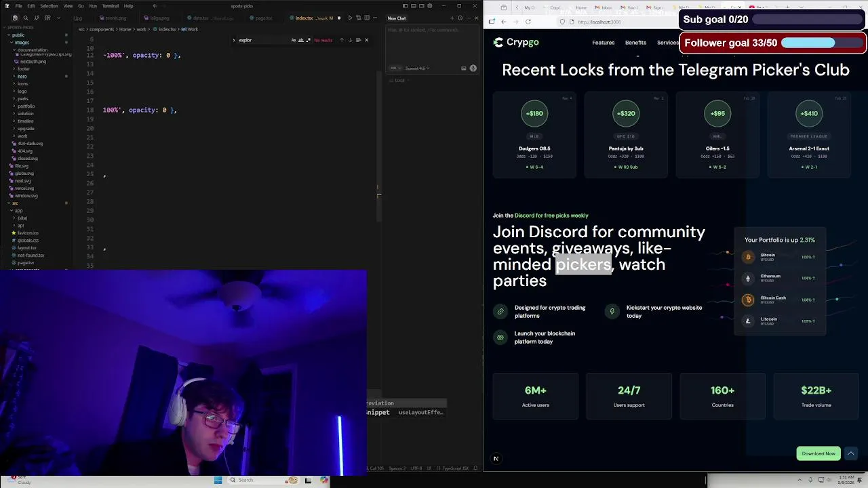Screen dimensions: 868x488
Task: Open the Search view icon in the editor
Action: (26, 18)
